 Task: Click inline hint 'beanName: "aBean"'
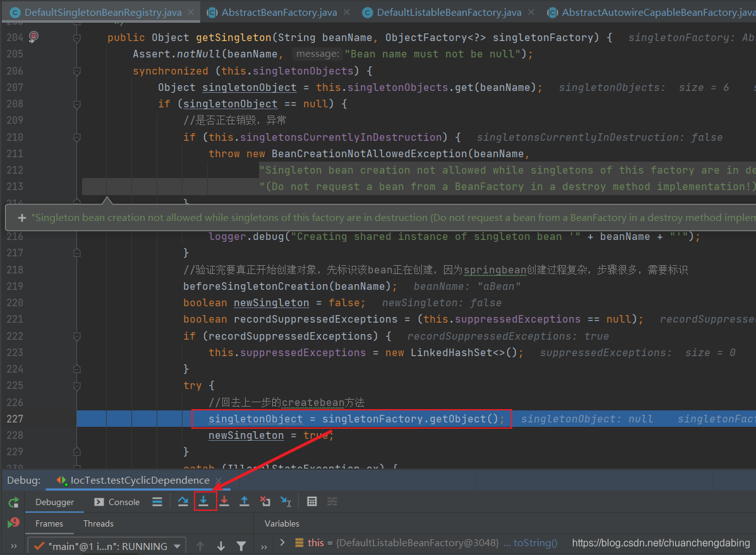point(467,287)
